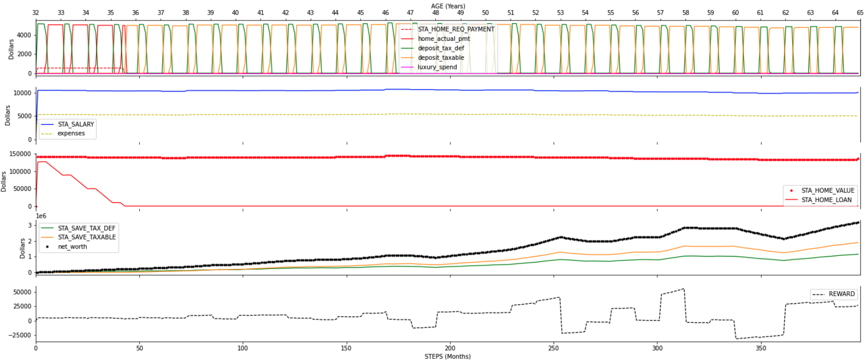868x364 pixels.
Task: Click the blue STA_SALARY legend line swatch
Action: [x=47, y=124]
